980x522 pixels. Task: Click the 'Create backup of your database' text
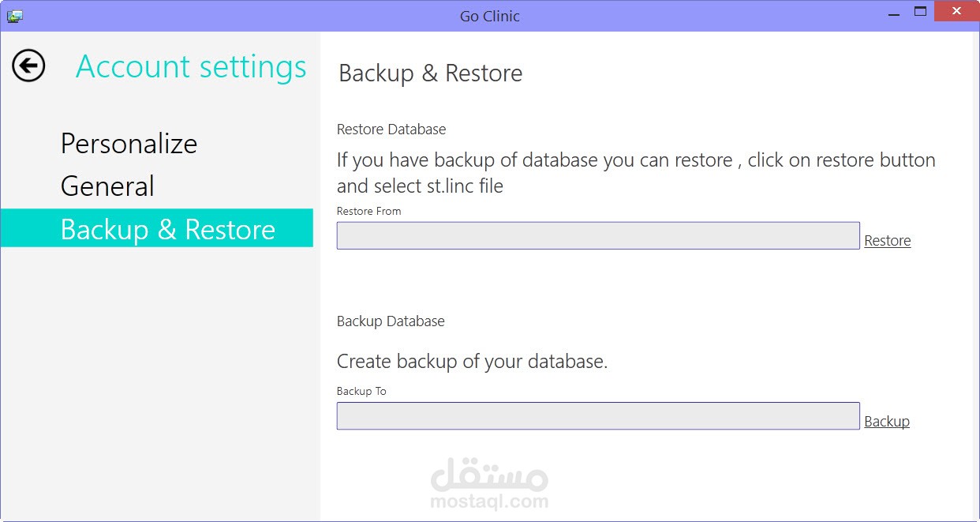click(472, 362)
